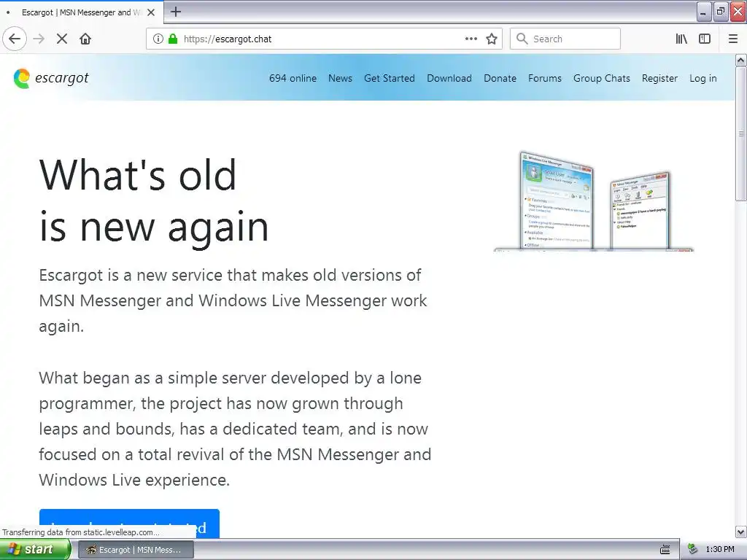Close the Escargot browser tab
Screen dimensions: 747x560
click(151, 12)
